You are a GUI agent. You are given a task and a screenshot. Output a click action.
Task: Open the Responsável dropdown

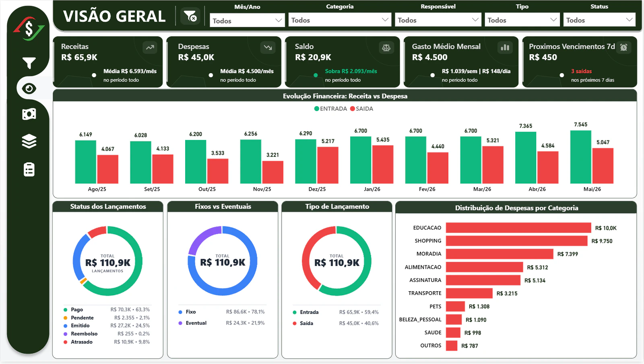(438, 20)
